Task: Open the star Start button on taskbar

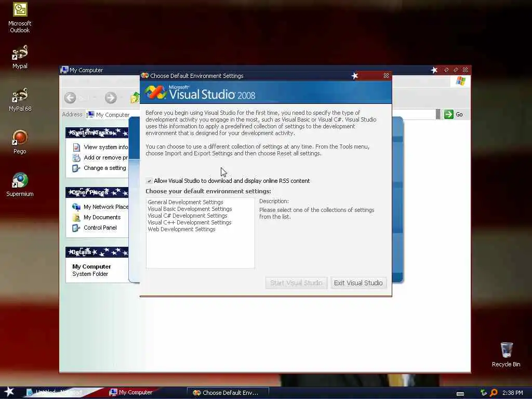Action: tap(9, 392)
